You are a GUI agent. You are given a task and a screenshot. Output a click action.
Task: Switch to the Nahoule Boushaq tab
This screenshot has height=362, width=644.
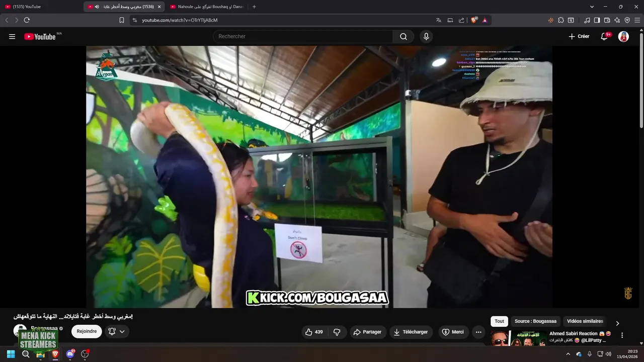pyautogui.click(x=206, y=7)
